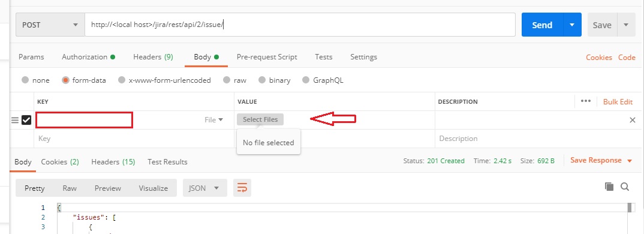This screenshot has width=644, height=234.
Task: Open the Settings tab
Action: [363, 57]
